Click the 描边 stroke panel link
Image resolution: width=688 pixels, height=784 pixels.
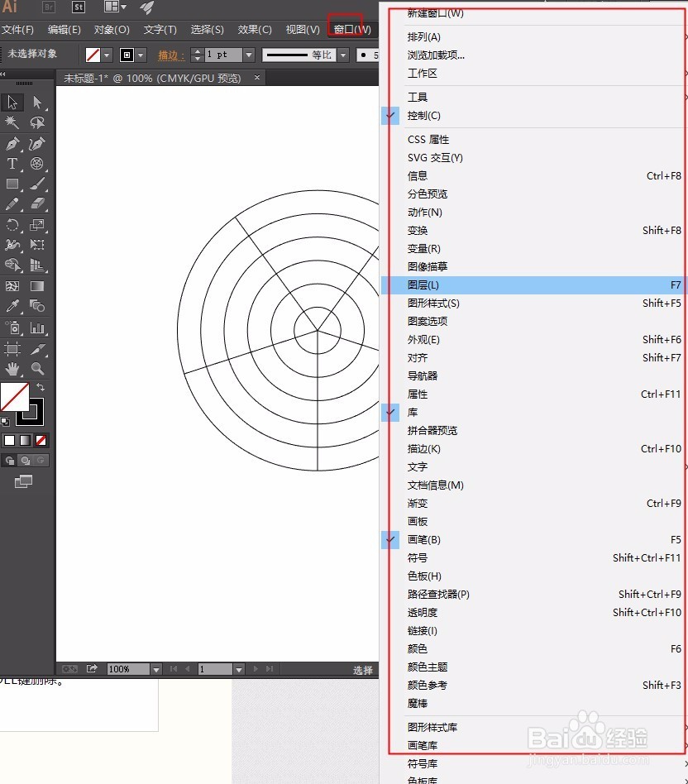171,55
